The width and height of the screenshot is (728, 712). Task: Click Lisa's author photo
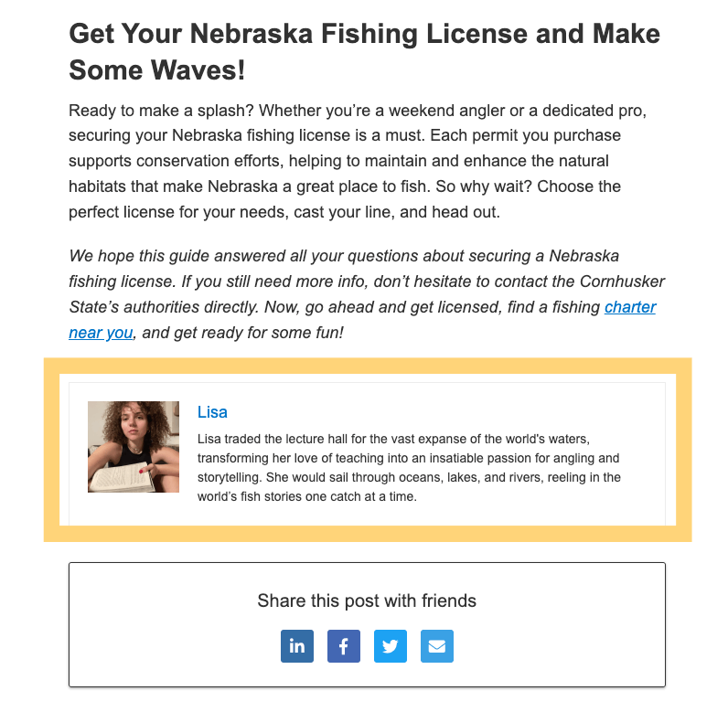pyautogui.click(x=134, y=447)
